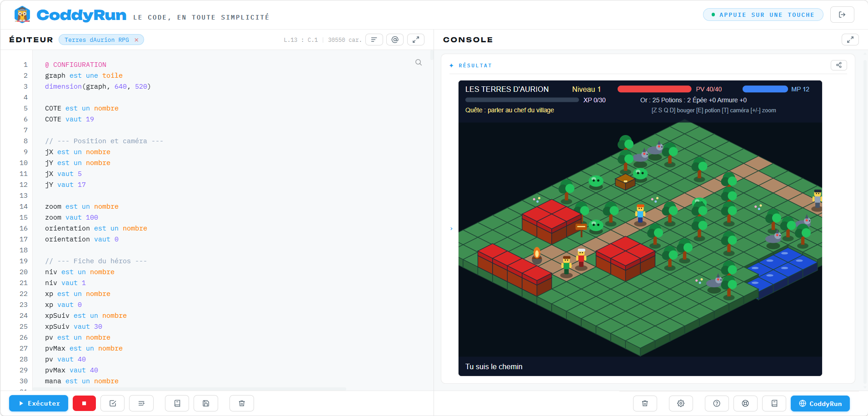Click the align-left text icon in editor header

pos(374,40)
